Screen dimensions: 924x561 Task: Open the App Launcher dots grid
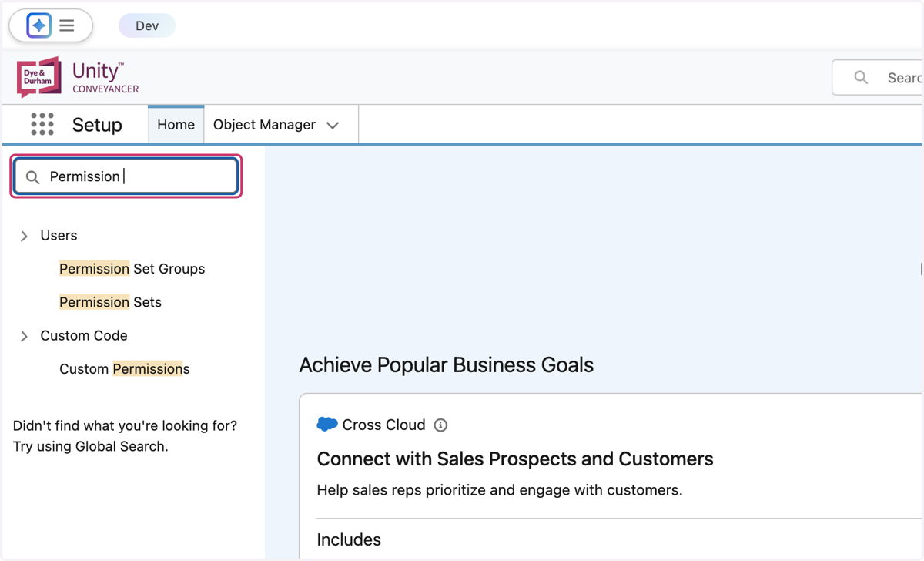click(x=42, y=124)
